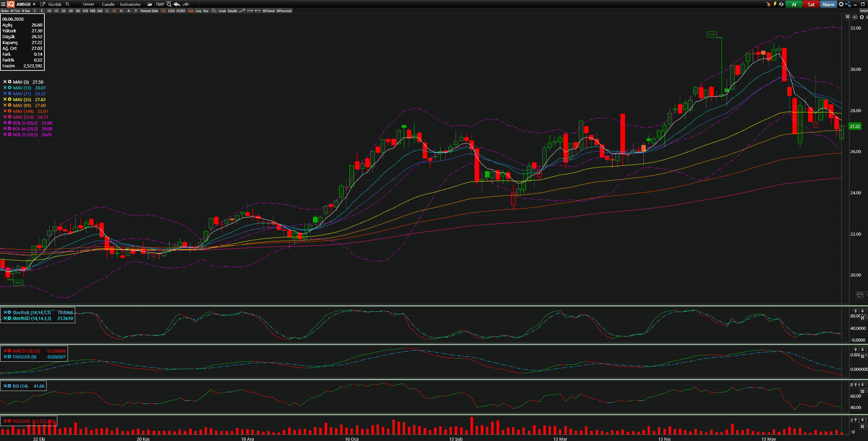
Task: Redo action with forward arrow
Action: pyautogui.click(x=186, y=4)
